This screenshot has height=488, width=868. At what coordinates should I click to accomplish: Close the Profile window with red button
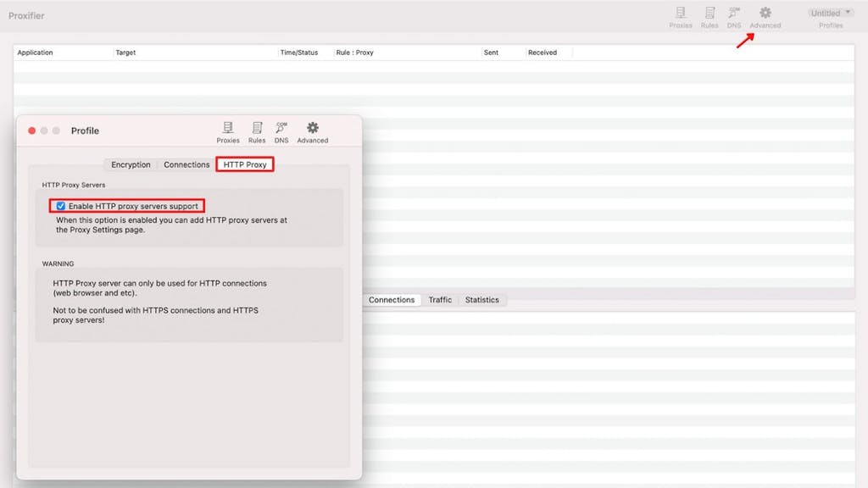point(32,131)
